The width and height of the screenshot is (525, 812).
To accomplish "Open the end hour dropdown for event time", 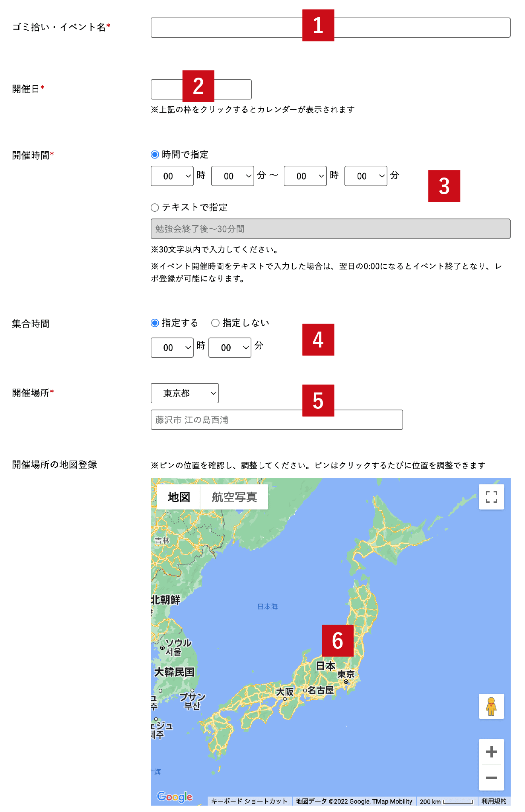I will pos(305,176).
